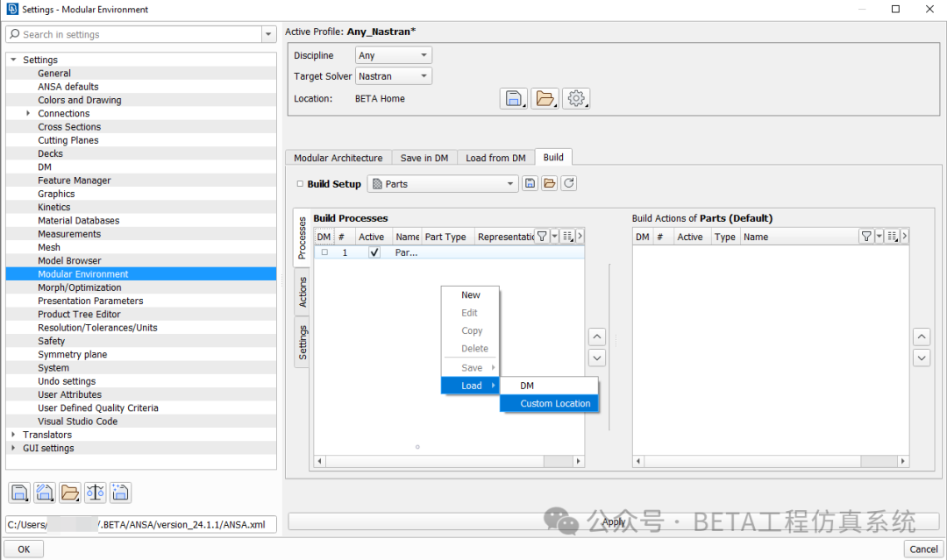Viewport: 947px width, 560px height.
Task: Click the Cancel button
Action: [923, 549]
